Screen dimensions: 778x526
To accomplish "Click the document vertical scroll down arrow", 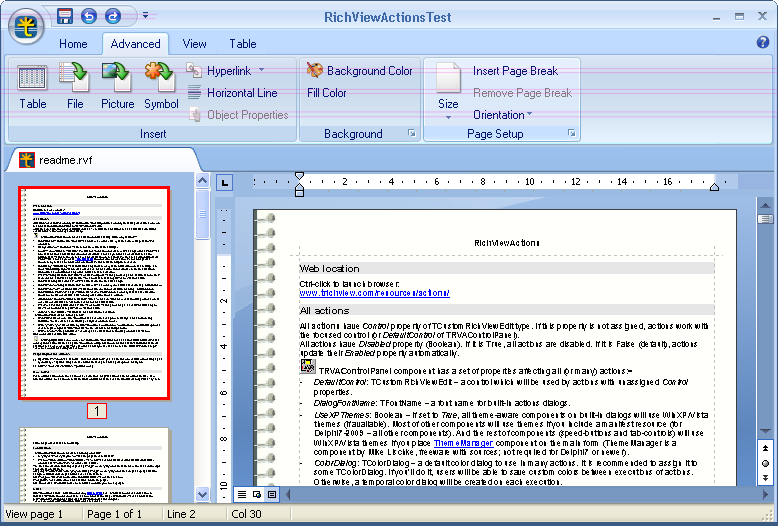I will [x=766, y=431].
